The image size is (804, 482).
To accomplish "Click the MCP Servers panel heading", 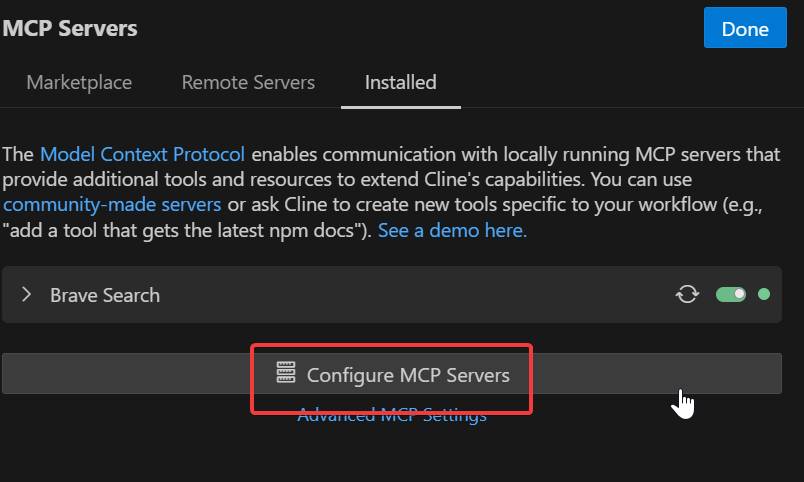I will coord(70,28).
